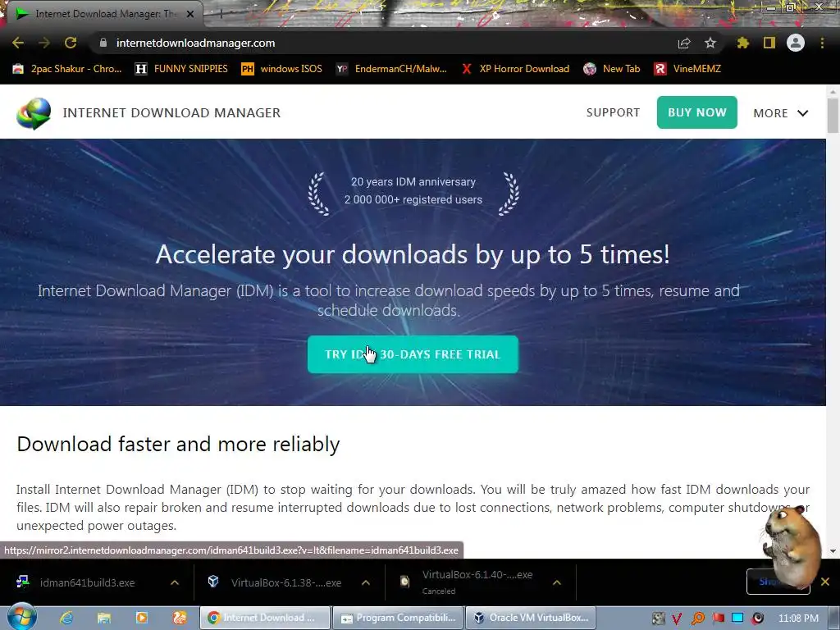Click the INTERNET DOWNLOAD MANAGER site title
The height and width of the screenshot is (630, 840).
coord(171,112)
